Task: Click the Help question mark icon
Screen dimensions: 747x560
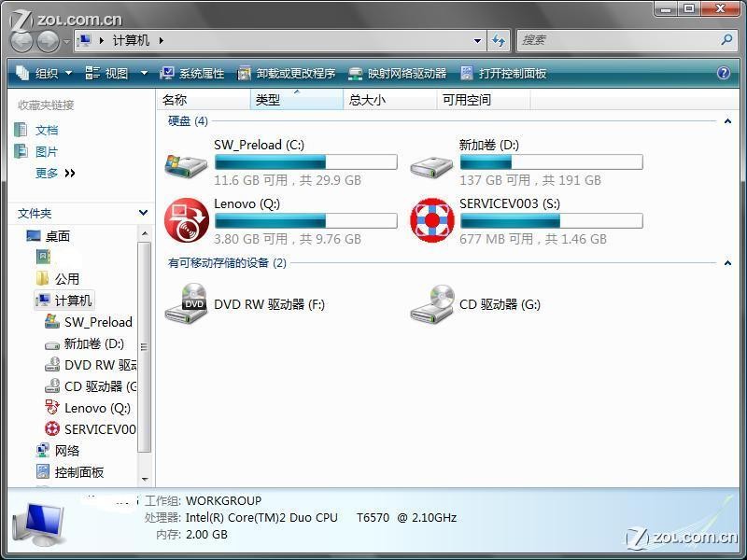Action: tap(724, 73)
